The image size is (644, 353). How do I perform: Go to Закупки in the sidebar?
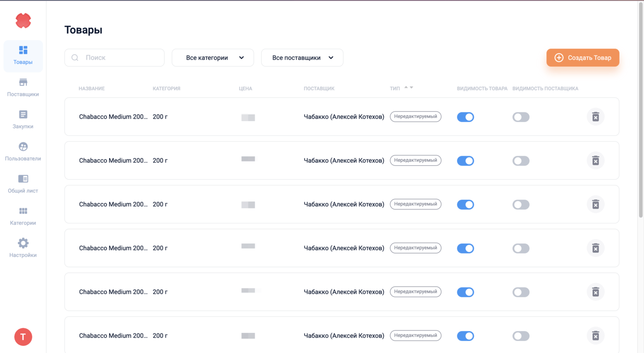click(23, 120)
